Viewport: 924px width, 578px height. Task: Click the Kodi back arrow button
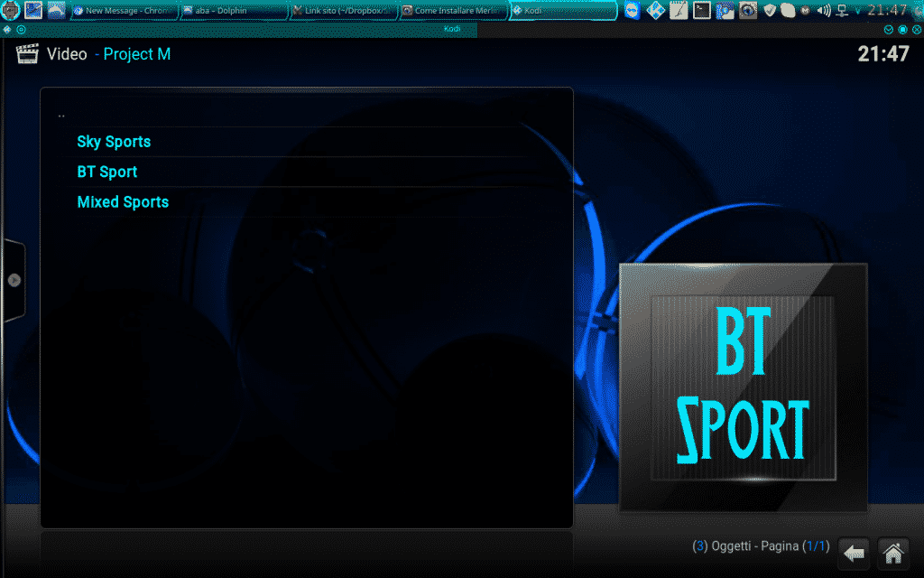click(x=854, y=554)
